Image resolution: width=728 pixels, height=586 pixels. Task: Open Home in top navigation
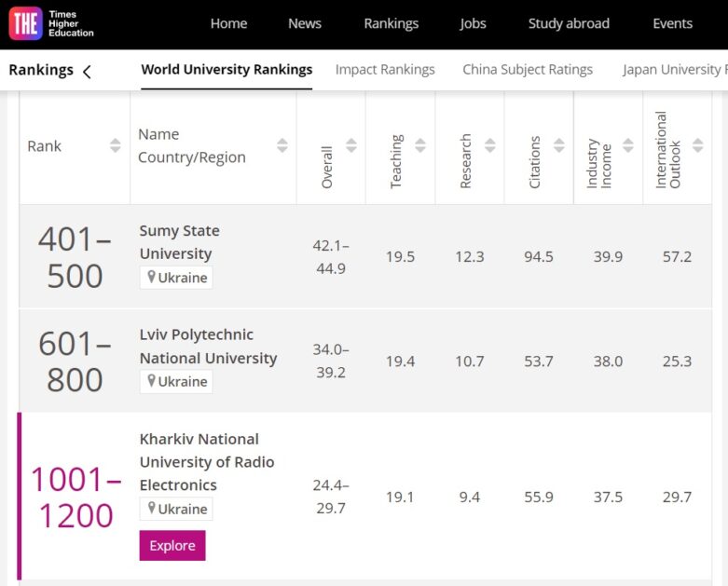point(228,23)
